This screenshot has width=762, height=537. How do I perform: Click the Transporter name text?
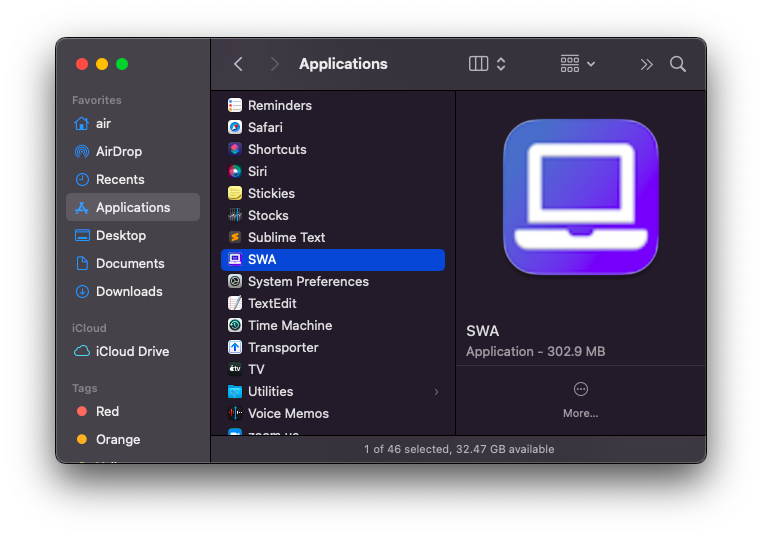point(283,347)
